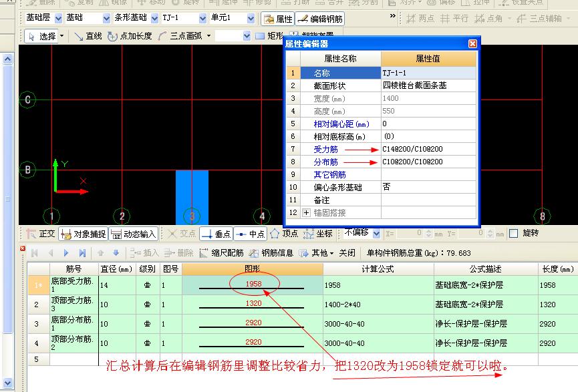Expand the 三点画弧 dropdown arrow
Screen dimensions: 578x392
click(x=208, y=36)
